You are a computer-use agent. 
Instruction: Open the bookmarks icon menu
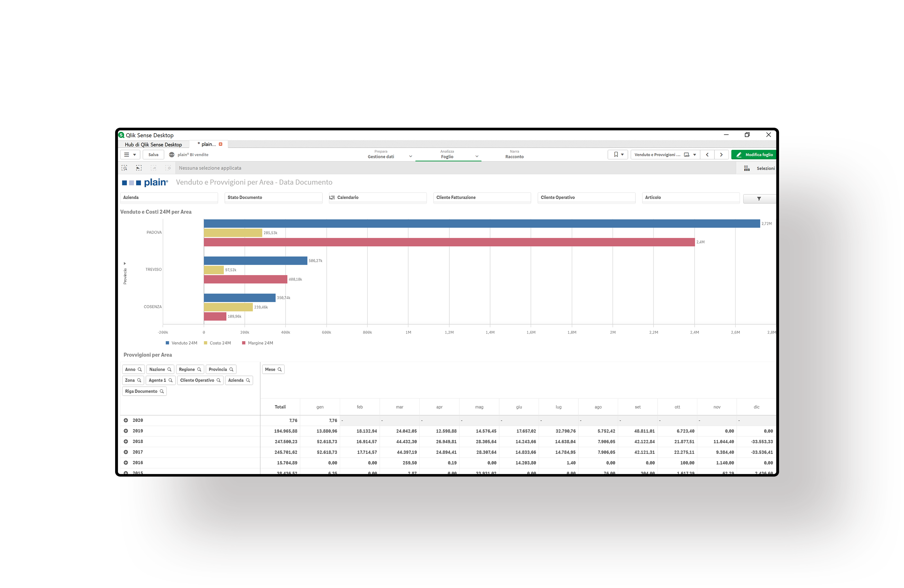(618, 154)
